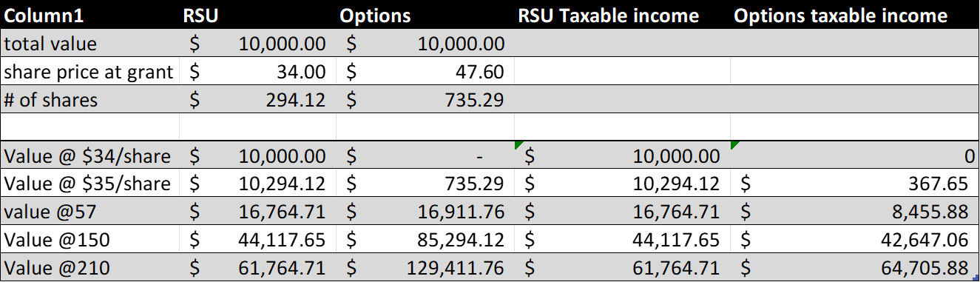Screen dimensions: 980x282
Task: Select the 'total value' row label
Action: (x=90, y=44)
